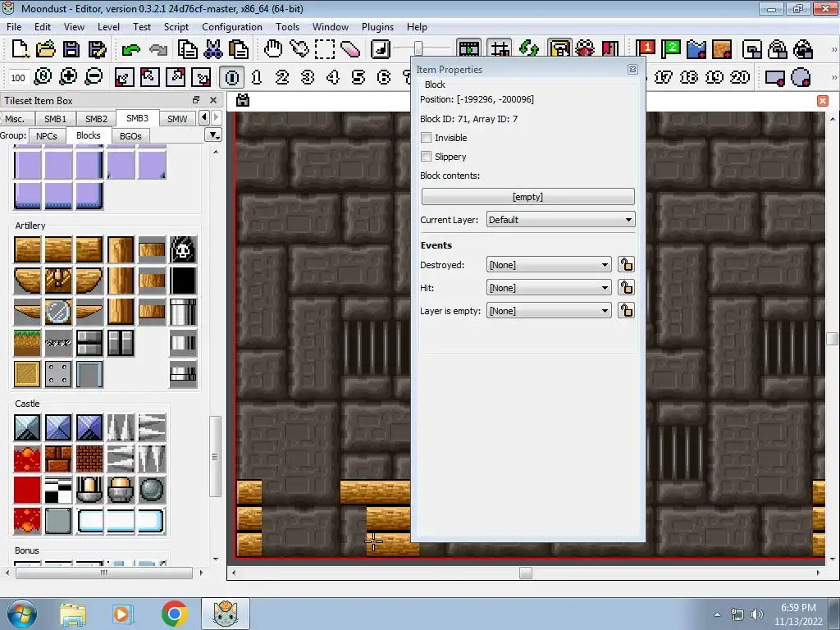Viewport: 840px width, 630px height.
Task: Click the lock button beside Destroyed
Action: click(x=626, y=265)
